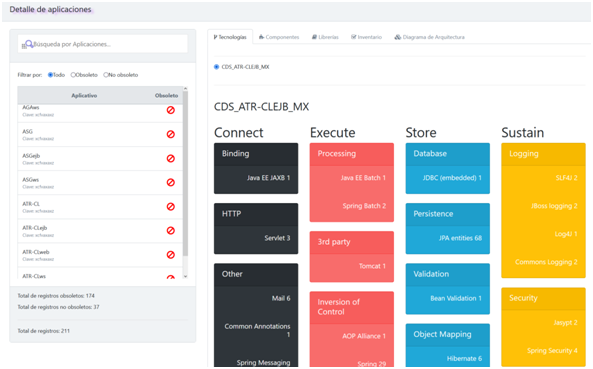Click the Bean Validation 1 entry

coord(456,298)
